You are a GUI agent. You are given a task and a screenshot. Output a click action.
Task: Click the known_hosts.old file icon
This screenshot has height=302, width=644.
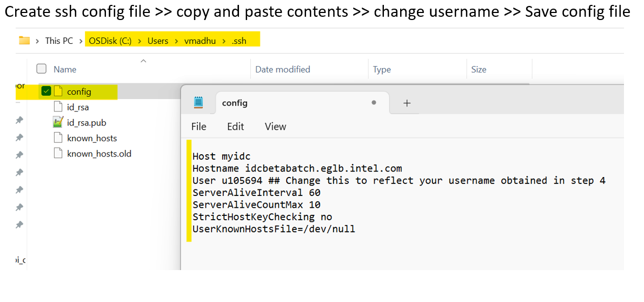pyautogui.click(x=58, y=154)
